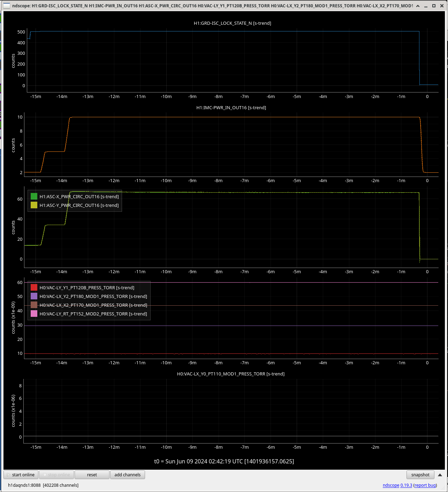Click the stop online button

(56, 475)
